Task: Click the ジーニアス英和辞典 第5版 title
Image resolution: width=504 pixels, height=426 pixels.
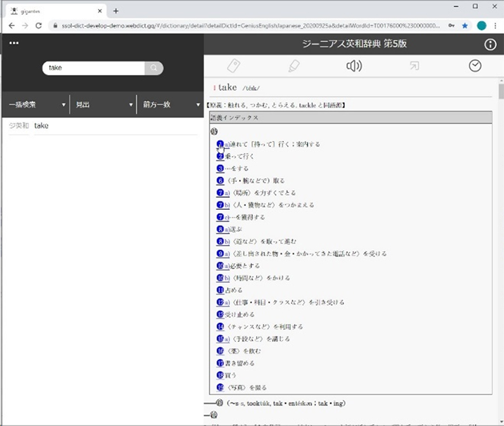Action: click(x=354, y=44)
